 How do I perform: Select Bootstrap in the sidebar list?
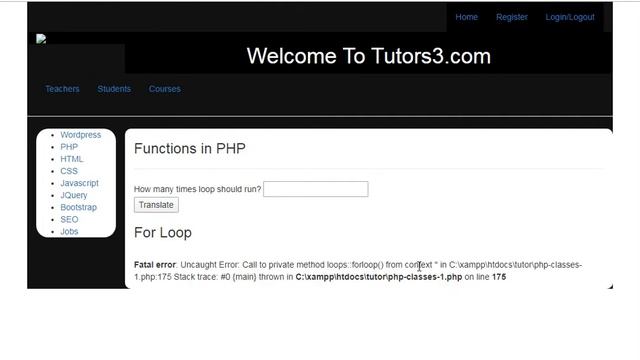point(78,207)
